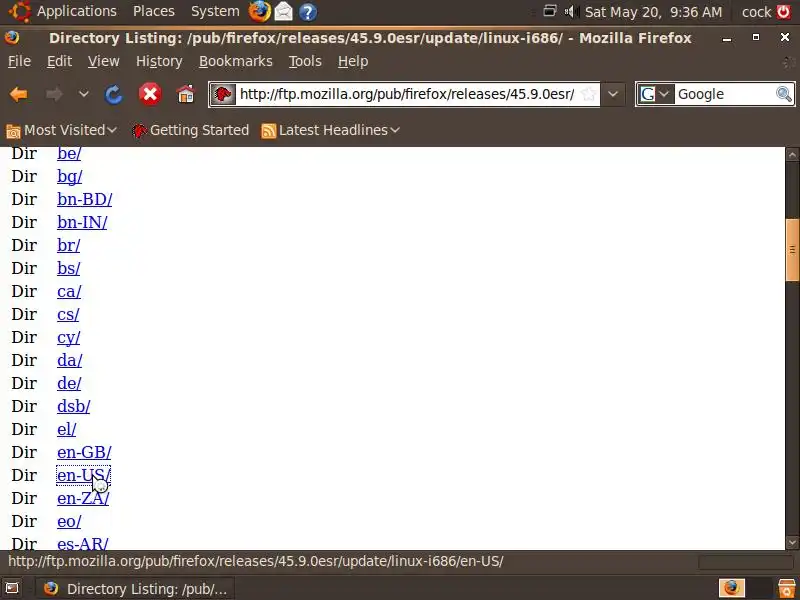
Task: Open the cs/ directory link
Action: click(68, 314)
